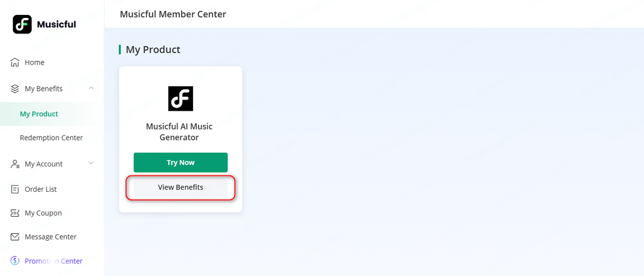The width and height of the screenshot is (644, 276).
Task: Click the Musicful brand name text
Action: [x=56, y=24]
